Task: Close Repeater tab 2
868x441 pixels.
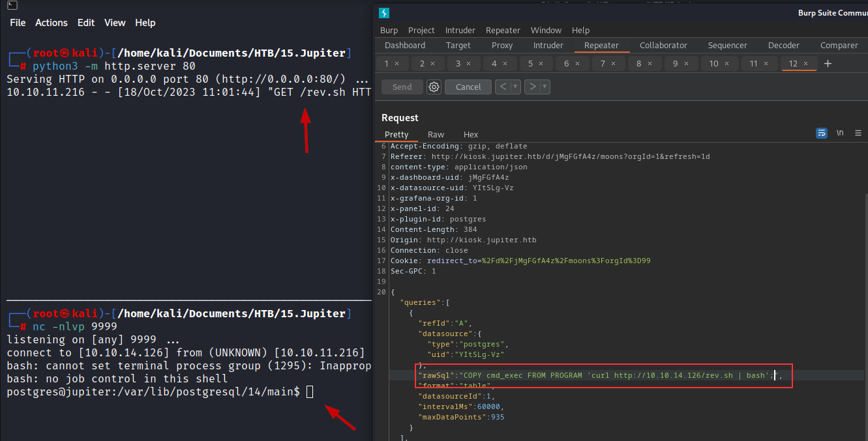Action: point(433,64)
